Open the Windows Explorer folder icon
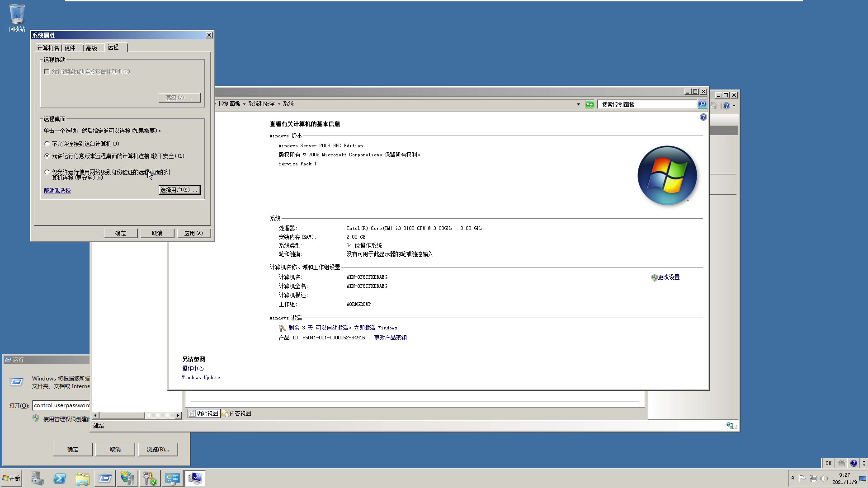Screen dimensions: 868x488 [82, 478]
